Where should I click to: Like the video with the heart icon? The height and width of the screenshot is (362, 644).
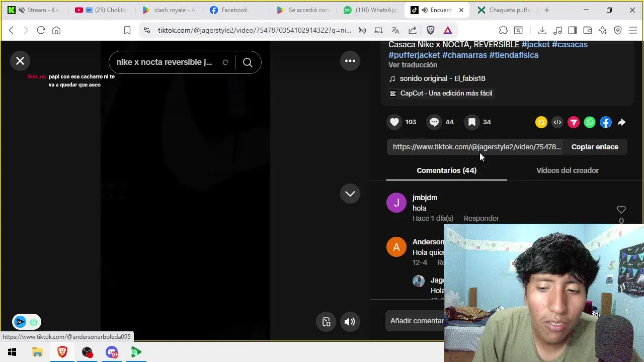coord(394,122)
